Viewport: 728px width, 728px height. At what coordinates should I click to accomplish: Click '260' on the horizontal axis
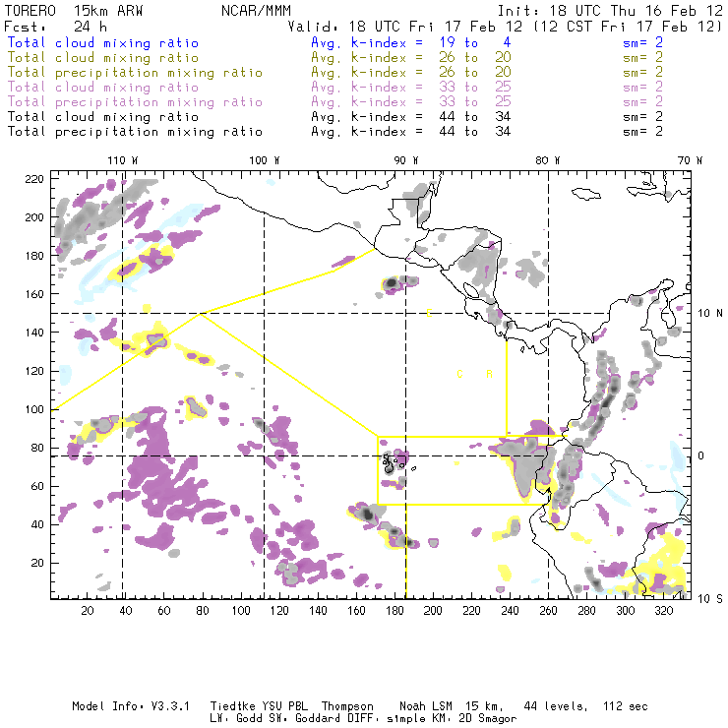click(x=548, y=611)
